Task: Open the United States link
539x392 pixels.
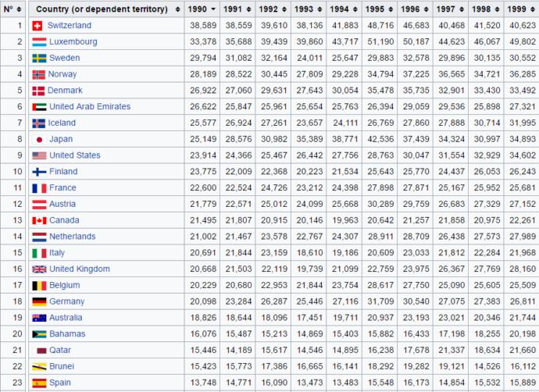Action: [x=75, y=155]
